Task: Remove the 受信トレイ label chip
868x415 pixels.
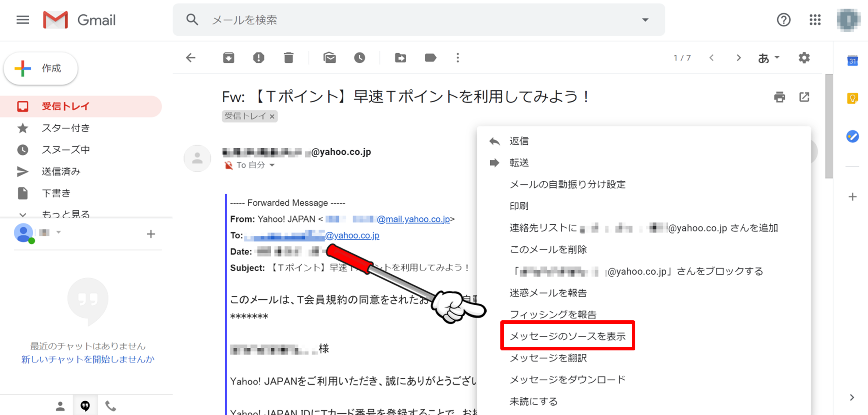Action: pyautogui.click(x=272, y=116)
